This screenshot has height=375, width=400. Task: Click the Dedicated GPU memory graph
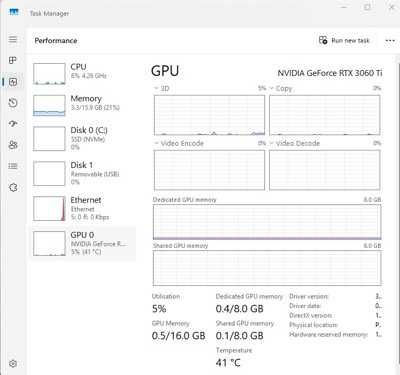click(267, 222)
